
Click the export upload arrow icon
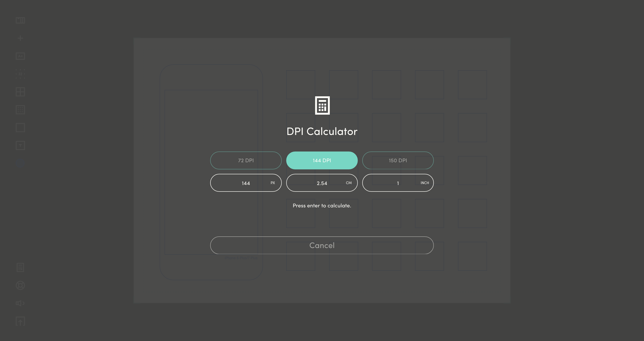pos(20,321)
